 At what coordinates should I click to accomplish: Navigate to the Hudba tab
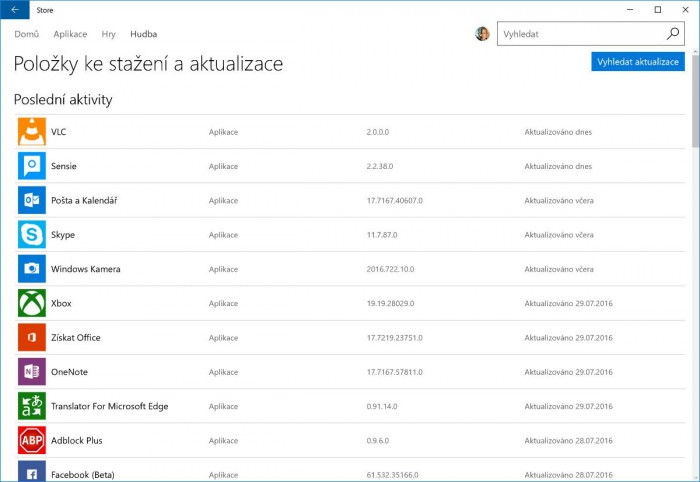pyautogui.click(x=143, y=34)
